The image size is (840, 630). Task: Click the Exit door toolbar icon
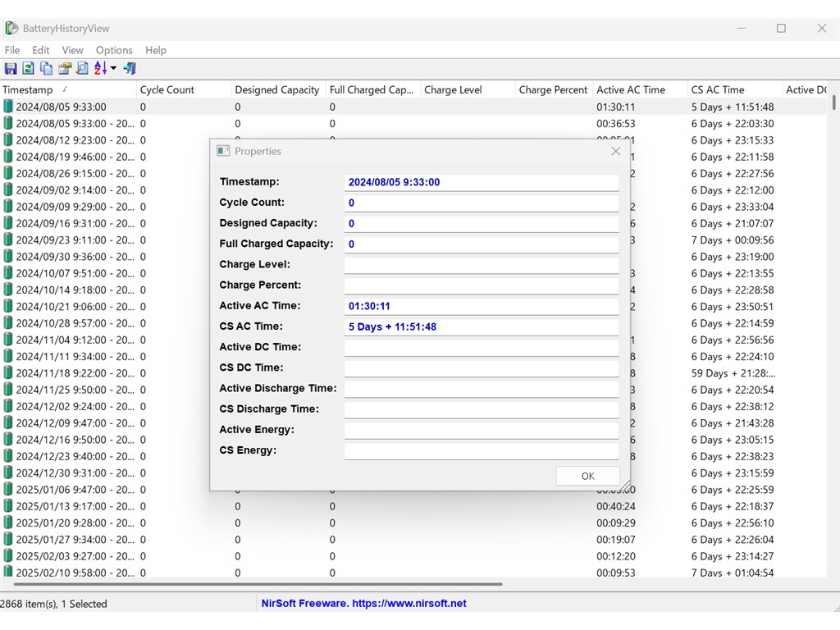[x=130, y=69]
